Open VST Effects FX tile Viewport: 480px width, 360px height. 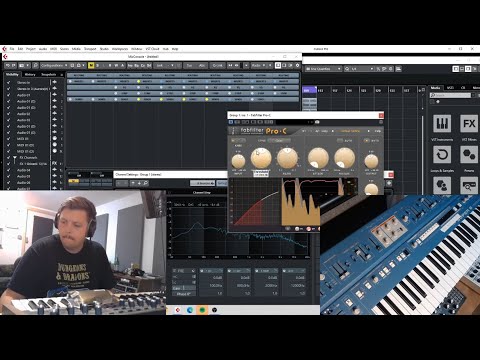tap(469, 124)
